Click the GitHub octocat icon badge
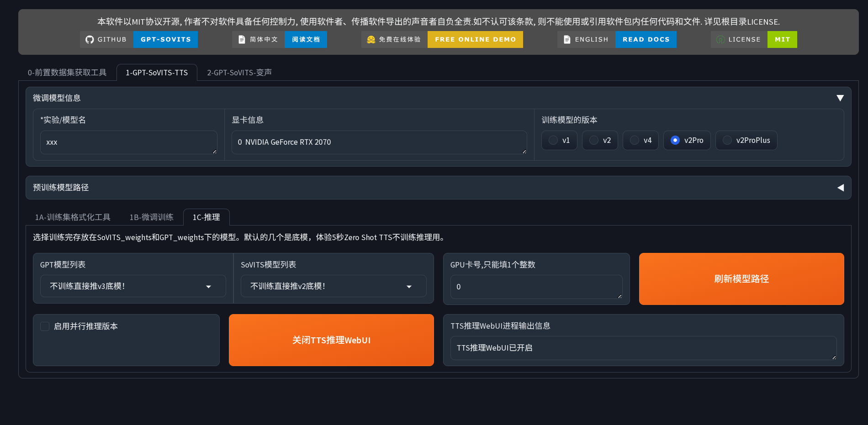This screenshot has width=868, height=425. 90,40
